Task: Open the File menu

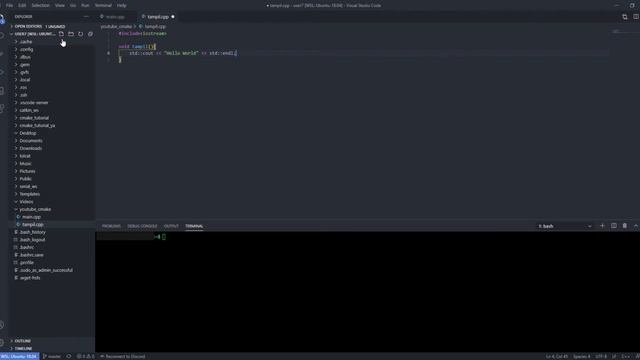Action: click(9, 5)
